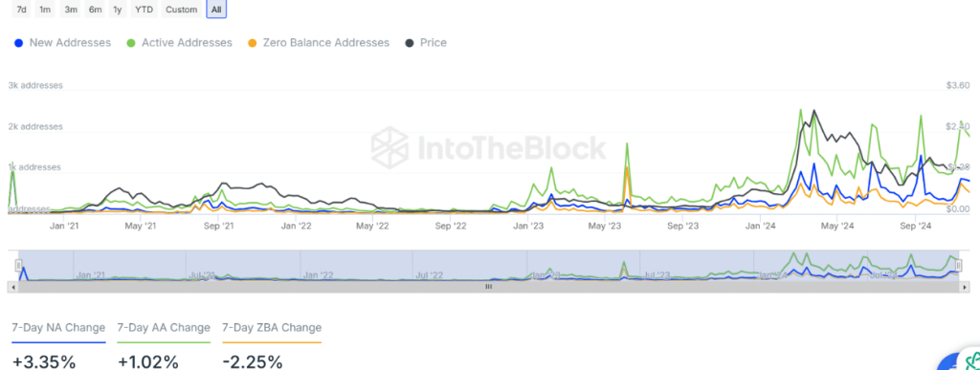The width and height of the screenshot is (980, 370).
Task: Select the 1m time range button
Action: 45,10
